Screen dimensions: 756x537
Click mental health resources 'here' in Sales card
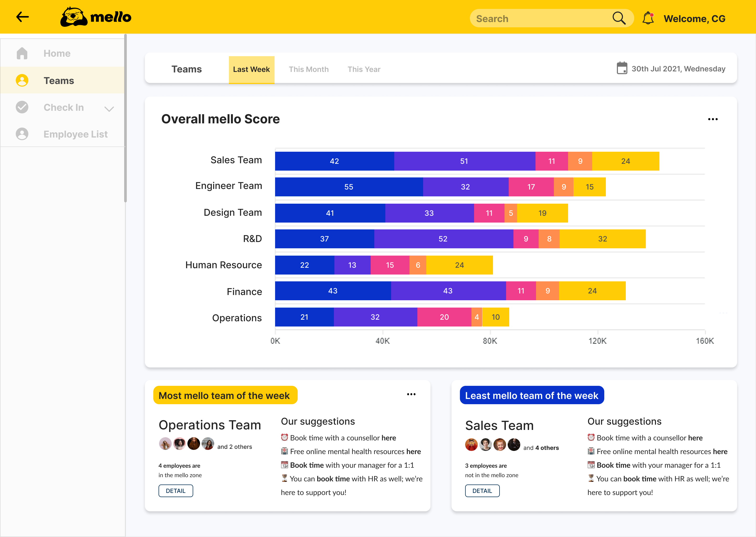pos(720,451)
